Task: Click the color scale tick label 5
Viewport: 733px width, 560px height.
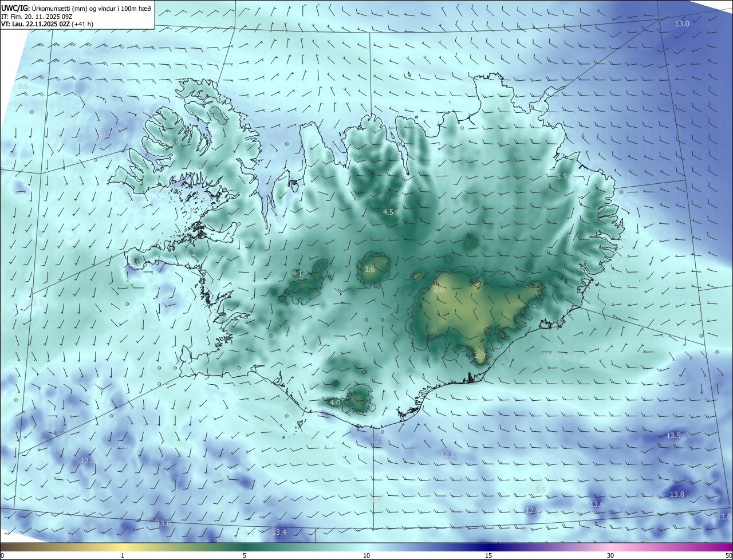Action: click(245, 555)
